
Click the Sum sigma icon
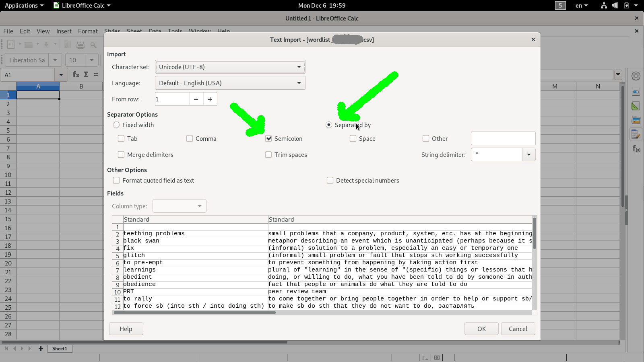[x=86, y=74]
